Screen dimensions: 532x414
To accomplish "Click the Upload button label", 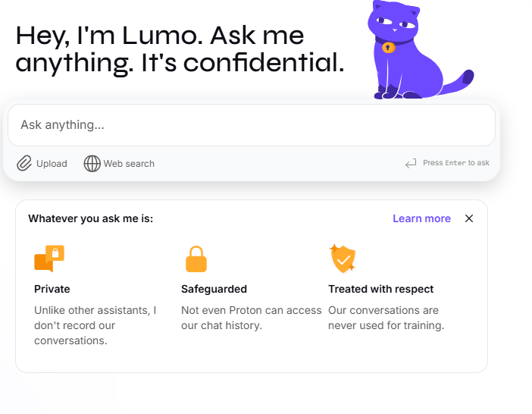I will [x=52, y=164].
